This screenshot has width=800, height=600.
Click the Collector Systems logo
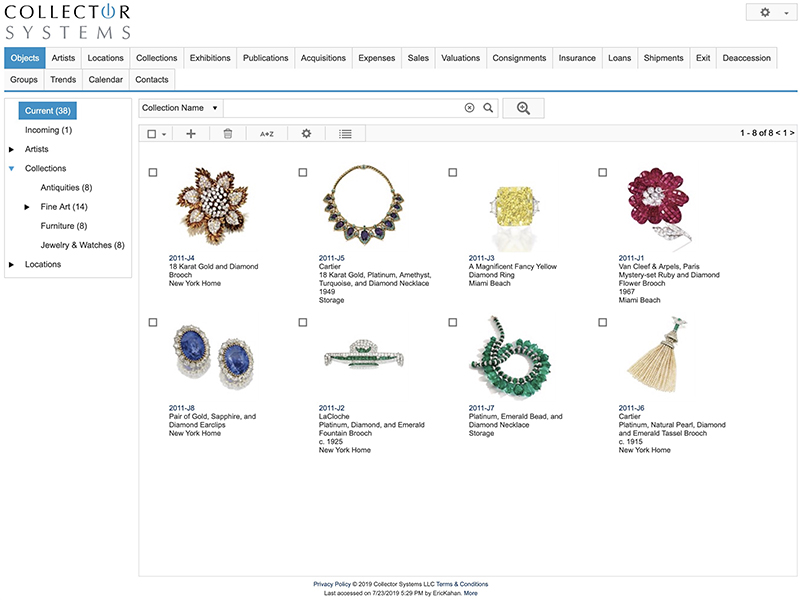[67, 22]
